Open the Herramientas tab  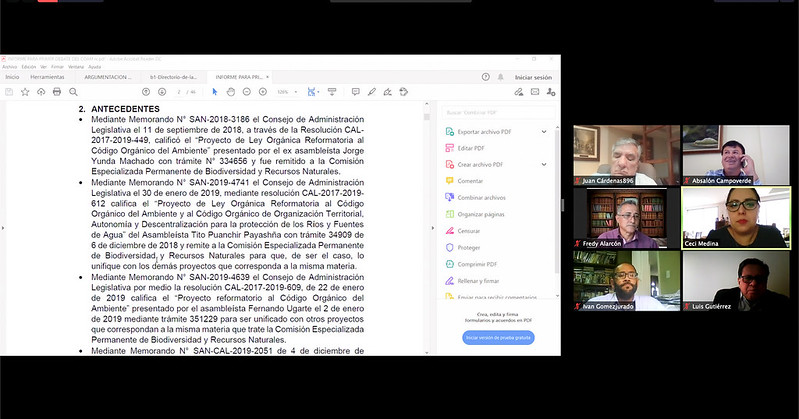pyautogui.click(x=47, y=77)
